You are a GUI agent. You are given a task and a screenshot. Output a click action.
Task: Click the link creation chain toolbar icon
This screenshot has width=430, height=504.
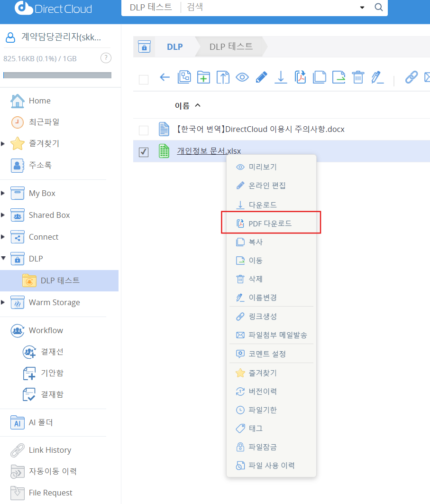412,77
